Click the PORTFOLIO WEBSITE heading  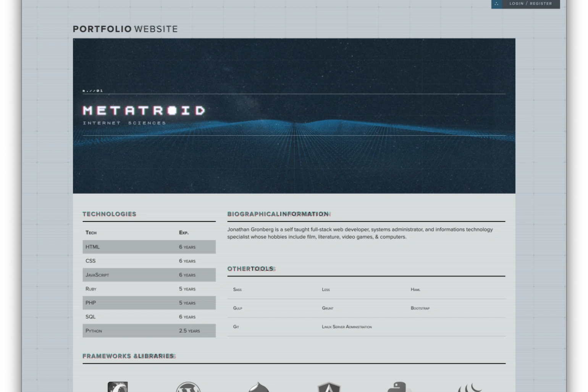pyautogui.click(x=125, y=29)
